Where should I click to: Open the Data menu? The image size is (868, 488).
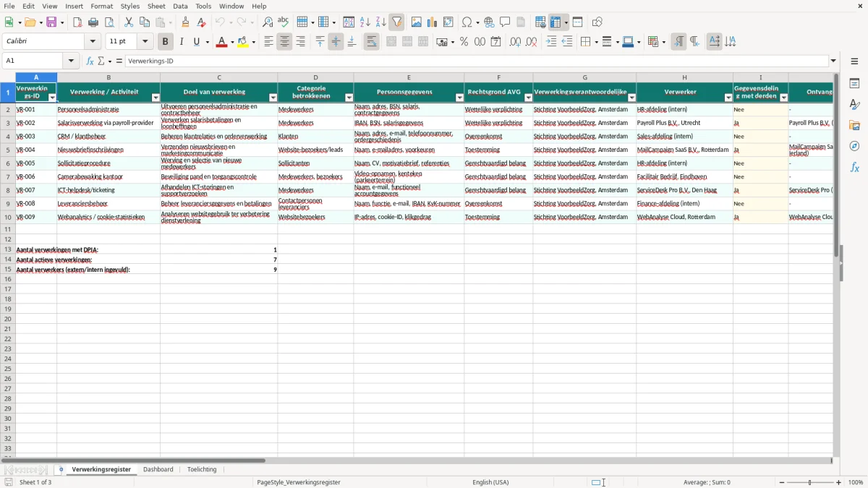tap(180, 6)
